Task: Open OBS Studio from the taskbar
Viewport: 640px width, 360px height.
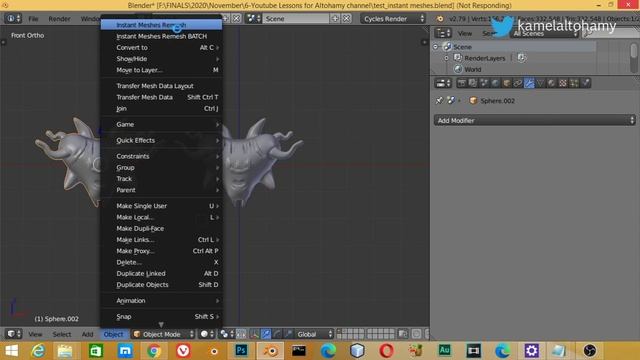Action: tap(590, 350)
